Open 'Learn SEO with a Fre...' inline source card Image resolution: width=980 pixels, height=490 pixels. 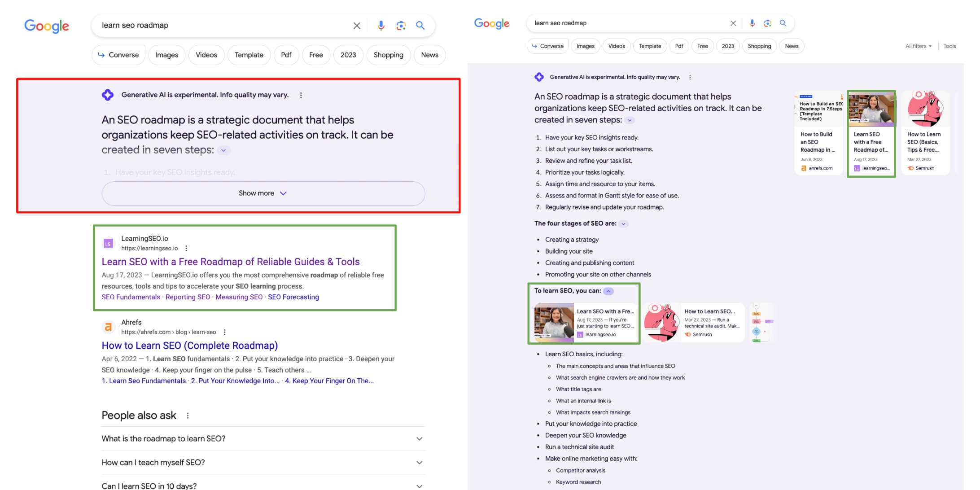click(585, 323)
